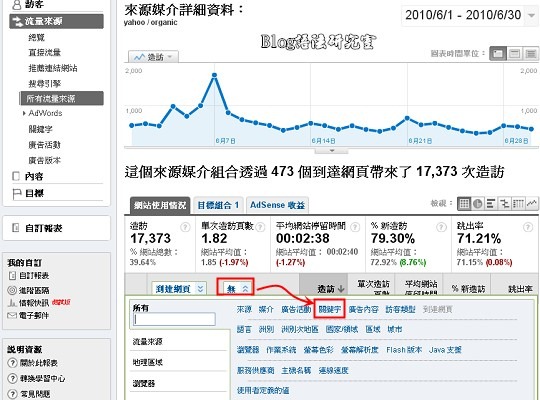Switch to the table grid view icon
The width and height of the screenshot is (540, 400).
(x=464, y=204)
